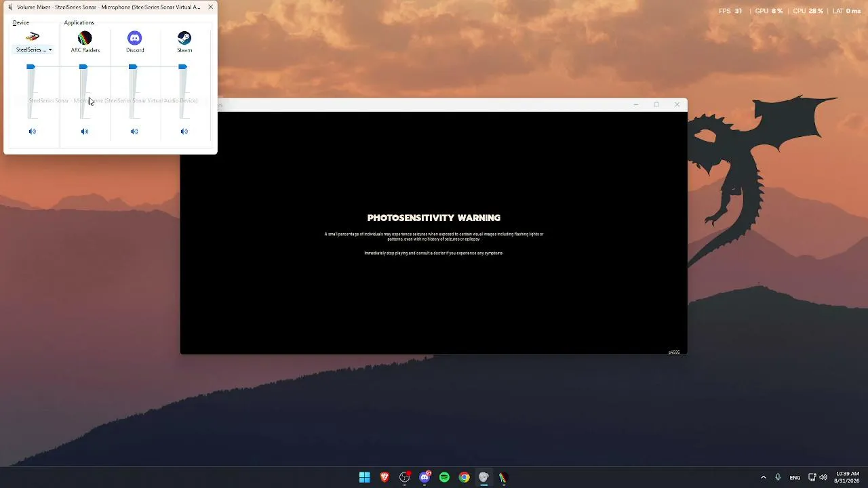The height and width of the screenshot is (488, 868).
Task: Click the "Steam" app name label
Action: [x=184, y=50]
